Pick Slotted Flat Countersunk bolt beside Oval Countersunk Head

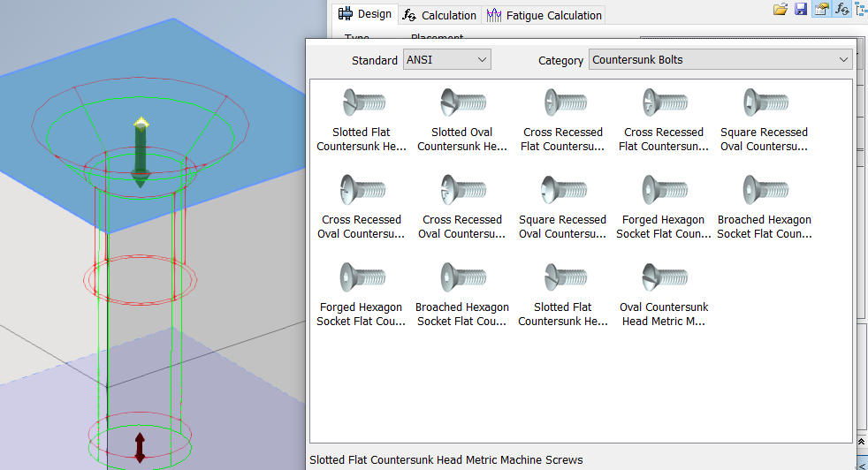[x=563, y=294]
